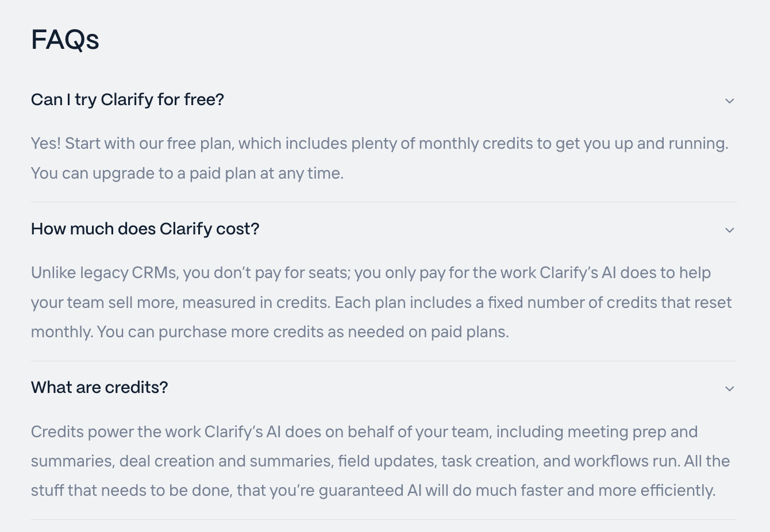Click text "Unlike legacy CRMs, you don't pay for seats"
Viewport: 770px width, 532px height.
(190, 273)
